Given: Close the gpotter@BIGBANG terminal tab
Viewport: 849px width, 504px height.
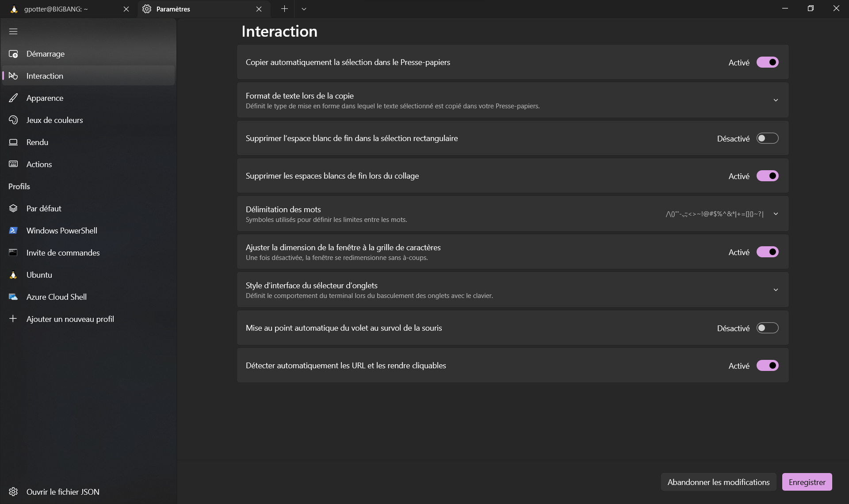Looking at the screenshot, I should click(126, 9).
